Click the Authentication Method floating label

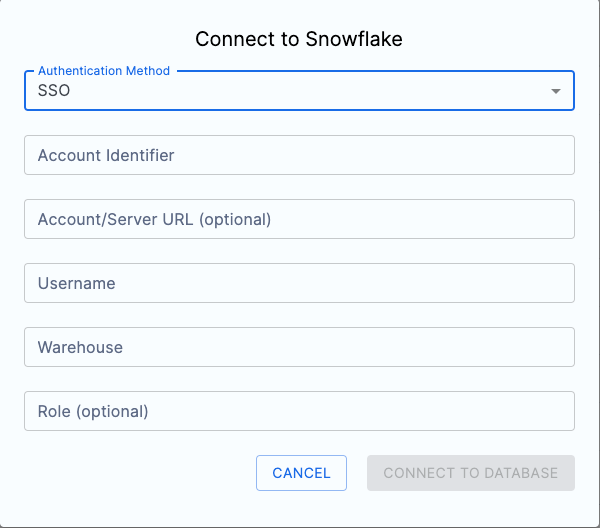pos(104,71)
